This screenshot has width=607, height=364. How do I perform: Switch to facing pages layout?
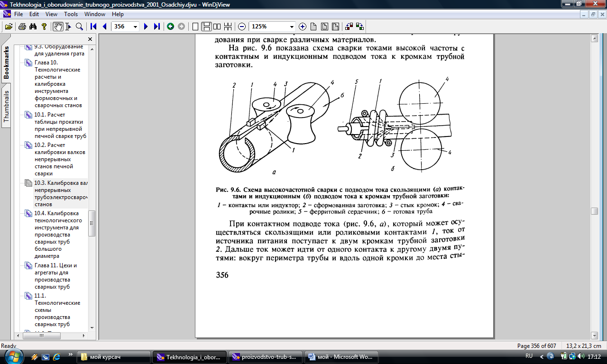[x=217, y=27]
